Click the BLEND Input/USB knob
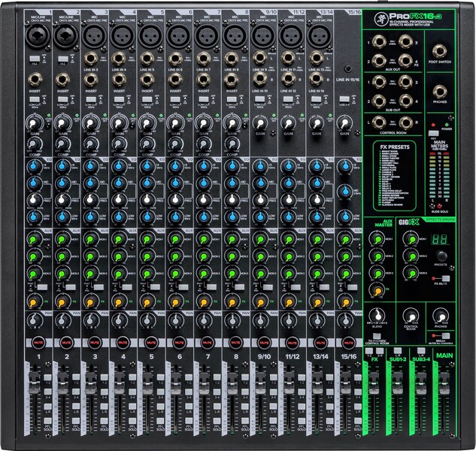Image resolution: width=476 pixels, height=451 pixels. pyautogui.click(x=377, y=316)
